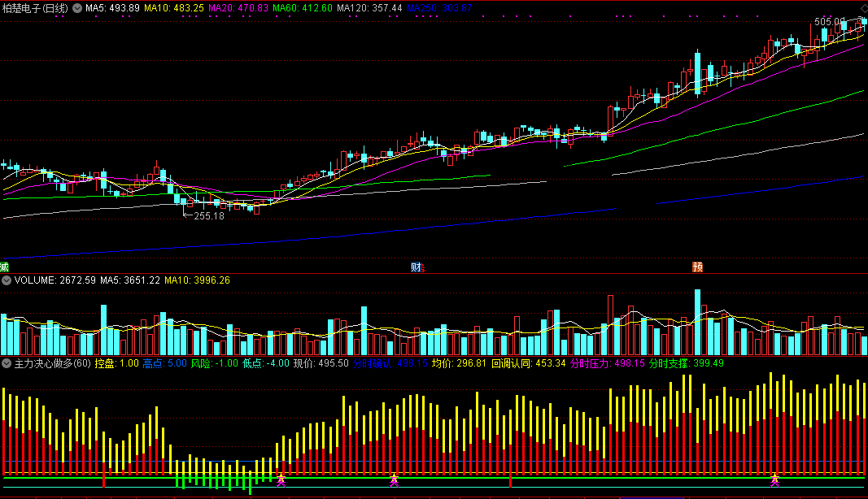Click the 分时支撑: 399.49 value
868x499 pixels.
pos(687,363)
